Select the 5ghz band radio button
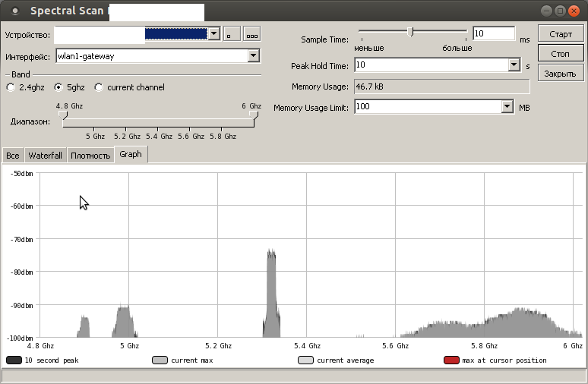The width and height of the screenshot is (588, 384). pyautogui.click(x=58, y=87)
